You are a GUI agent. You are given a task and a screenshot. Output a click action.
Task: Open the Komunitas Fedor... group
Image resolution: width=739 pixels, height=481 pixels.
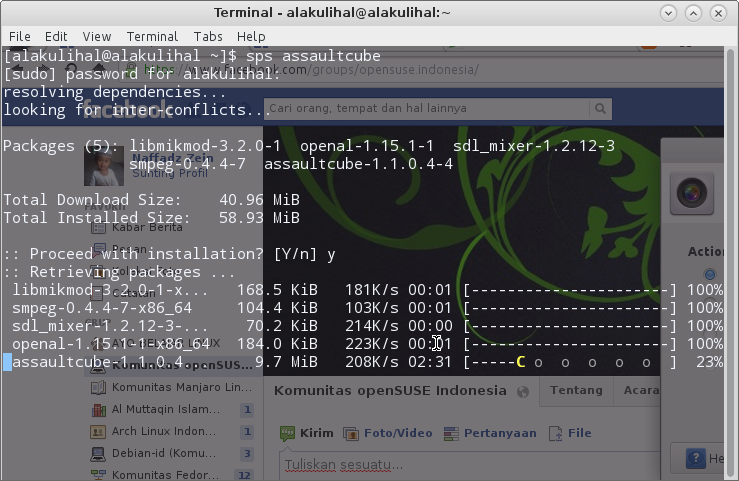click(x=165, y=475)
